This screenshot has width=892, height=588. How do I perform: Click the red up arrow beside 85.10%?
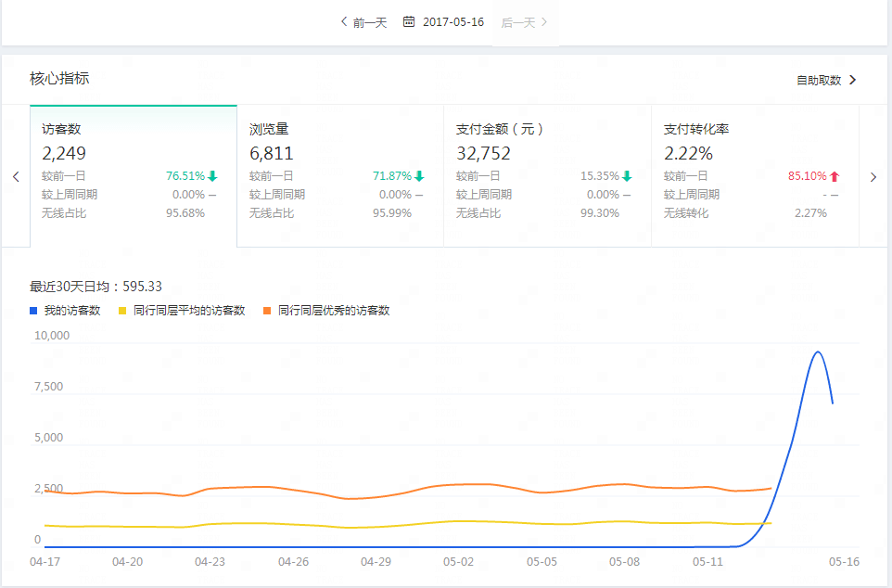[835, 176]
